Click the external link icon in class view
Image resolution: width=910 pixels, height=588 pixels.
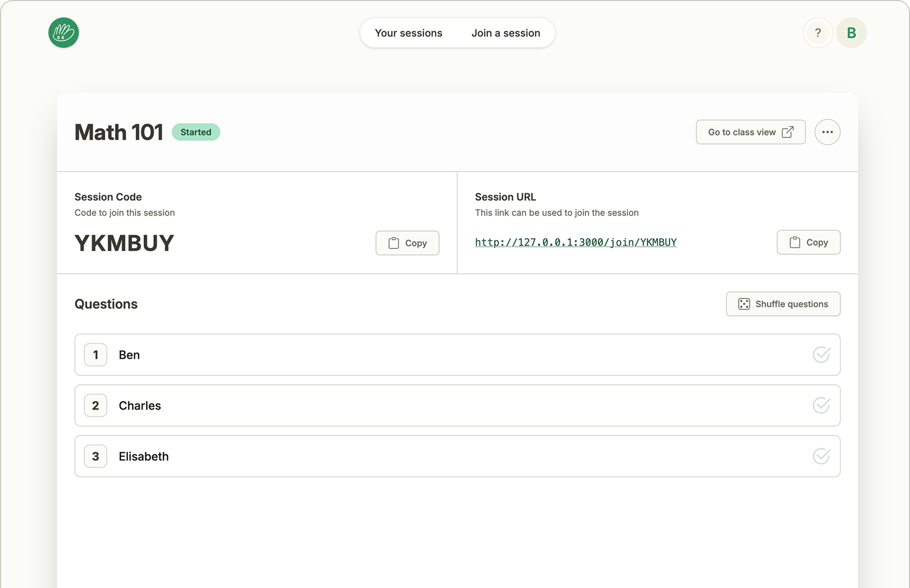pos(787,132)
